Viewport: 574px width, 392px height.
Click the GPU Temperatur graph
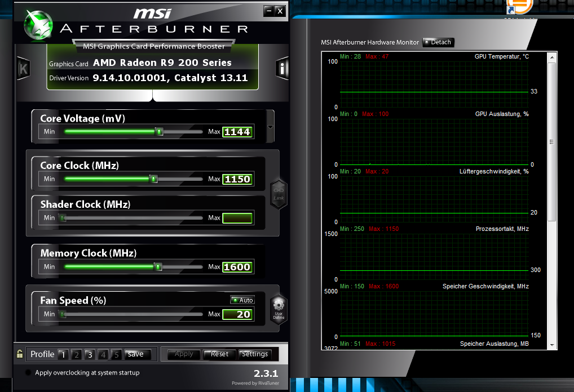(x=434, y=84)
